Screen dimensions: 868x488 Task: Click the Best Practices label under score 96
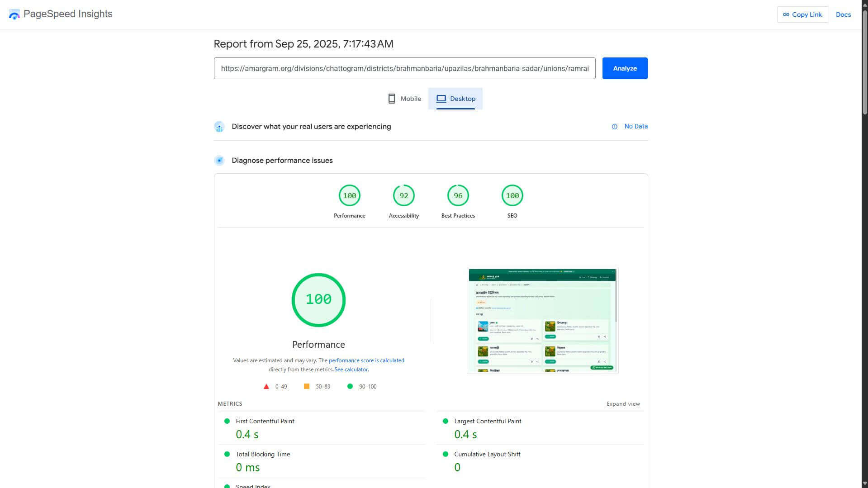tap(458, 216)
